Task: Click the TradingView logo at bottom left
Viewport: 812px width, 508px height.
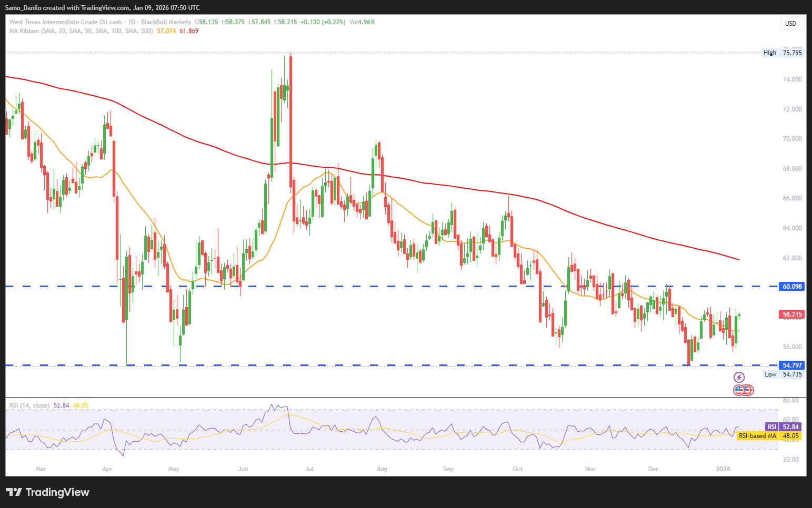Action: pyautogui.click(x=48, y=492)
